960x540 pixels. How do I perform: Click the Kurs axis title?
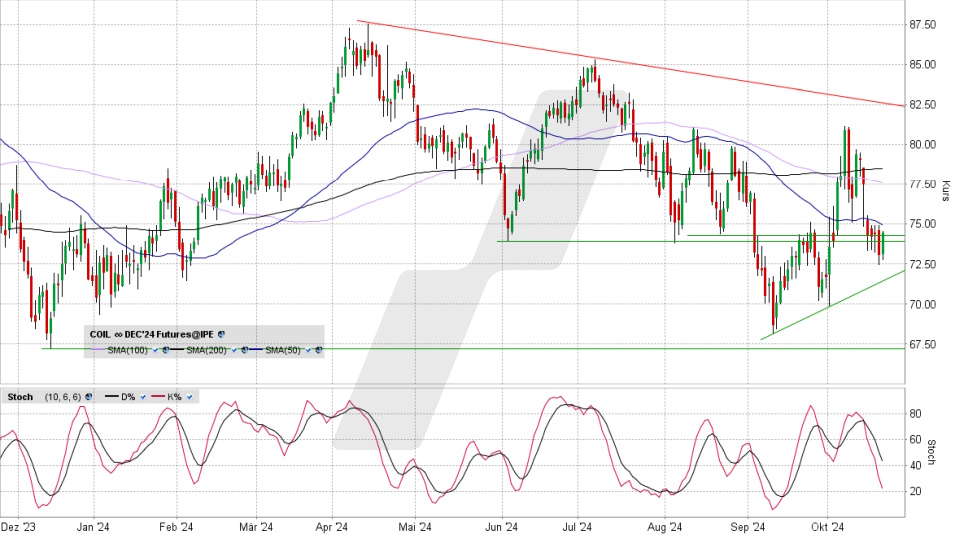tap(946, 190)
